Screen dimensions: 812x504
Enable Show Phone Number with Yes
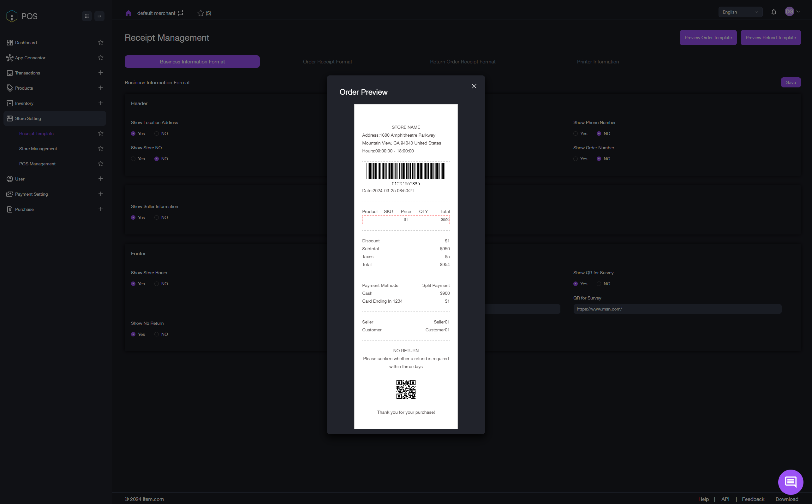click(575, 133)
